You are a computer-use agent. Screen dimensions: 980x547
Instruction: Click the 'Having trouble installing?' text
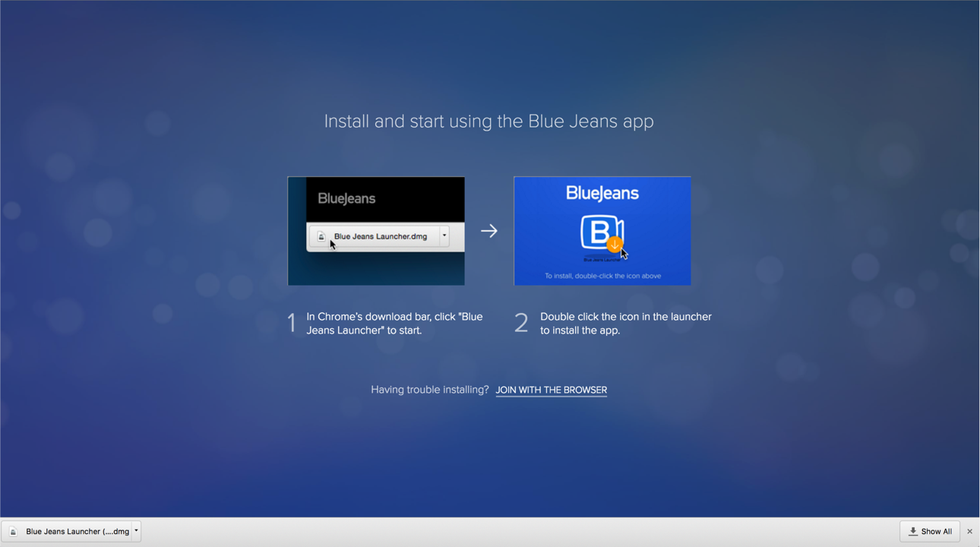pos(429,390)
